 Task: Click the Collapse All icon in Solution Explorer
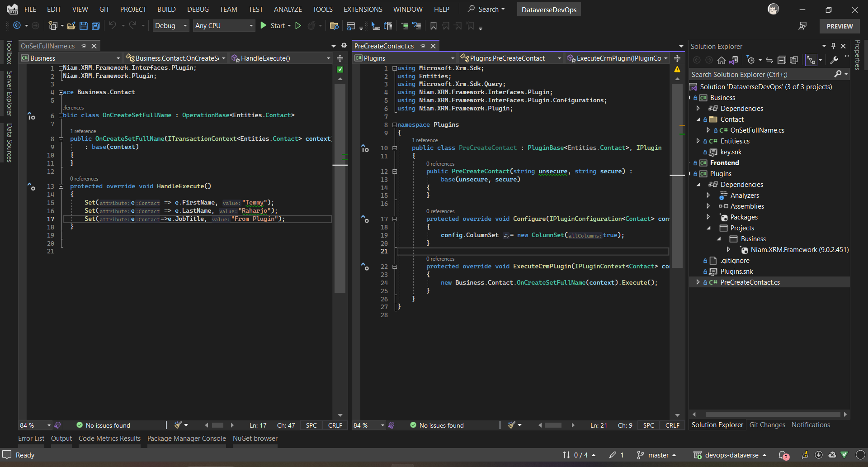tap(782, 60)
